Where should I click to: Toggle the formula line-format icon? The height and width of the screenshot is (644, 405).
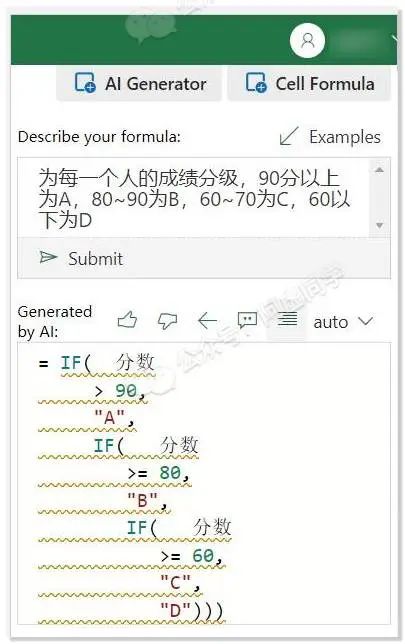click(287, 319)
